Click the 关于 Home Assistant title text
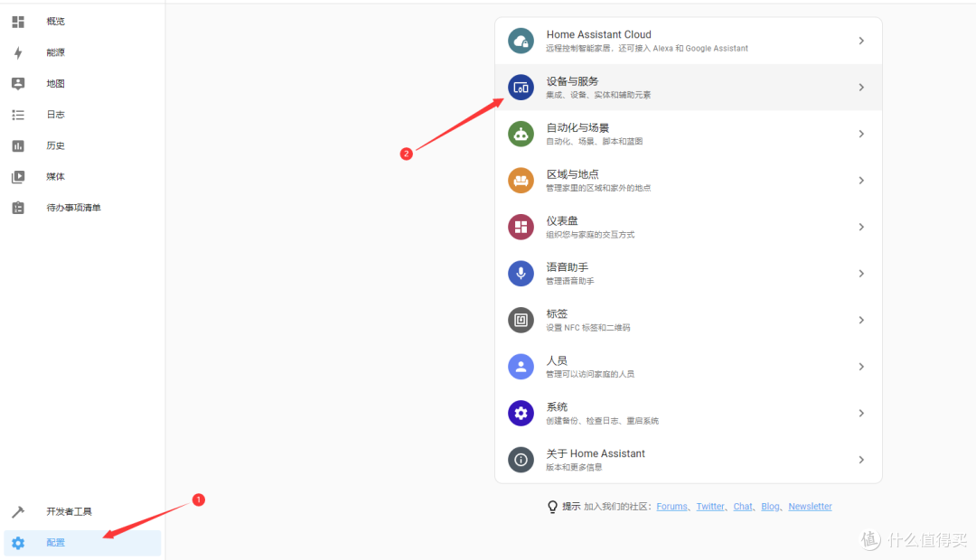 (596, 453)
